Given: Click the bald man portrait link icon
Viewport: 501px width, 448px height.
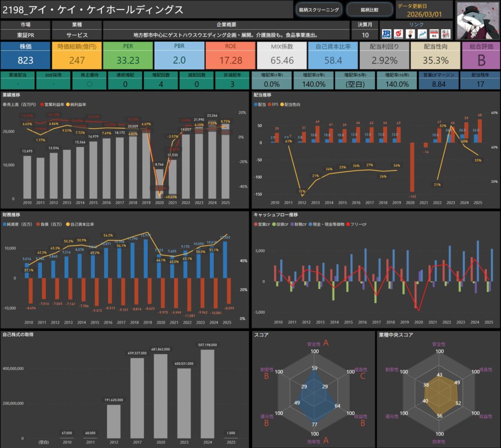Looking at the screenshot, I should [x=410, y=34].
